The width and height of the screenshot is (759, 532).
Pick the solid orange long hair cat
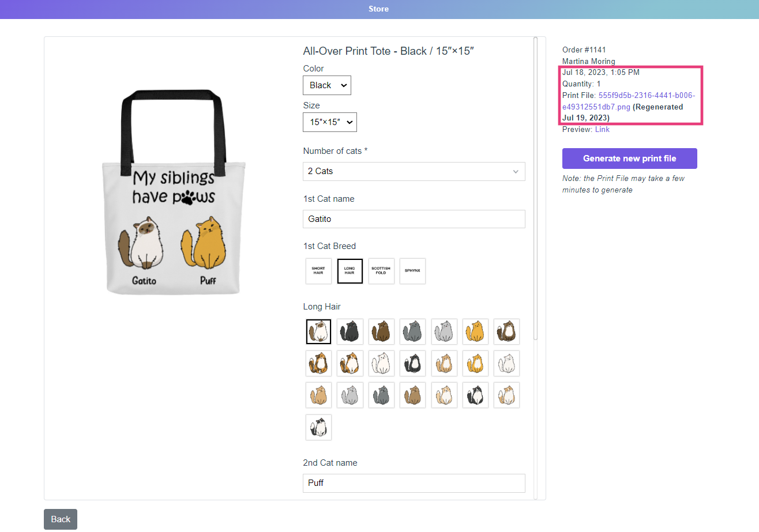[x=475, y=331]
